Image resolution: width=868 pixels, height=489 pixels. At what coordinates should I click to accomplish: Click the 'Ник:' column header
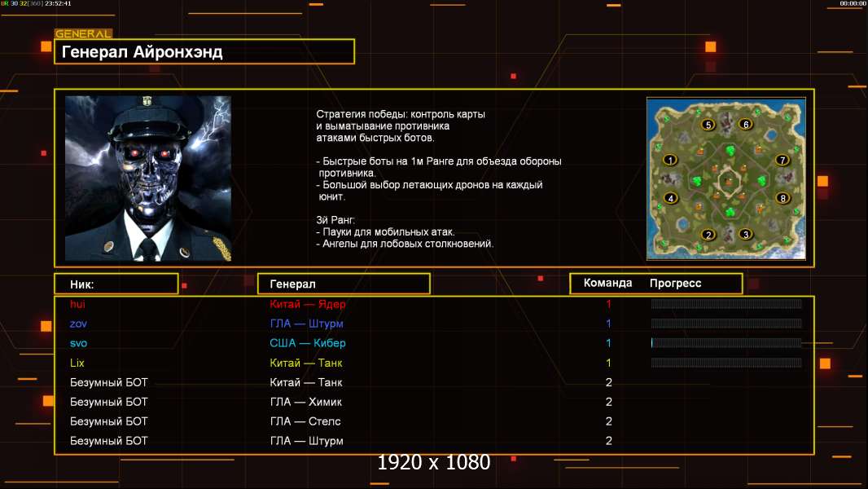82,284
